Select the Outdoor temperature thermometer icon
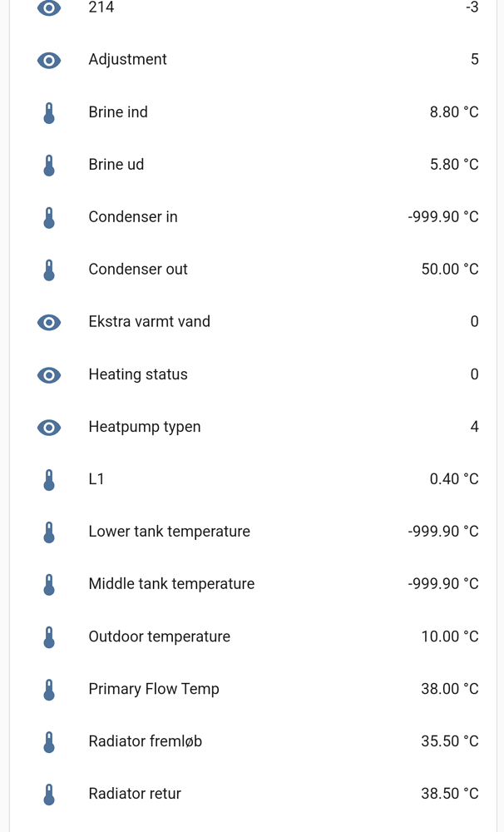504x832 pixels. pyautogui.click(x=48, y=636)
